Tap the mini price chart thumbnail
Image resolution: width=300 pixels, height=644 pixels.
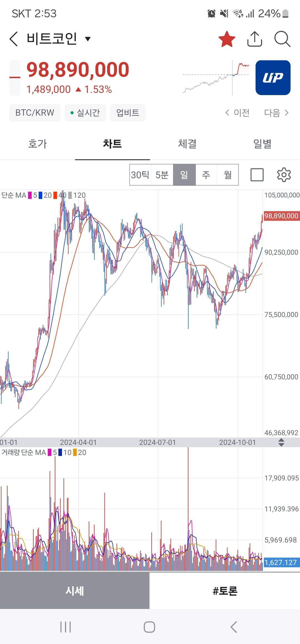pos(216,78)
